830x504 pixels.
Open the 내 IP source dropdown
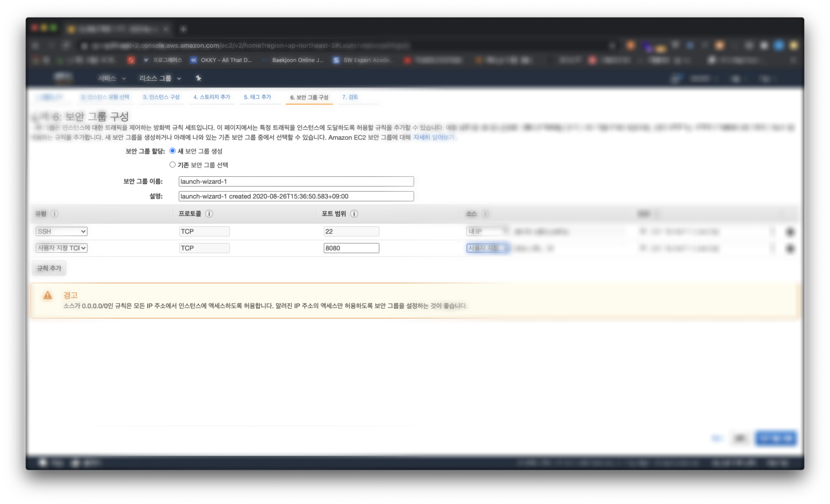tap(487, 231)
